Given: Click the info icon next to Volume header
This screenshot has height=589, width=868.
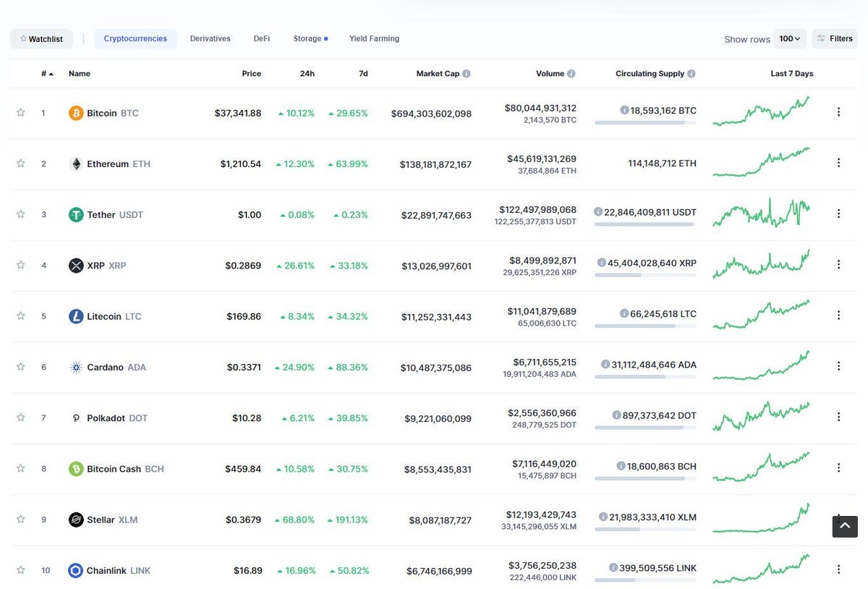Looking at the screenshot, I should pos(572,73).
